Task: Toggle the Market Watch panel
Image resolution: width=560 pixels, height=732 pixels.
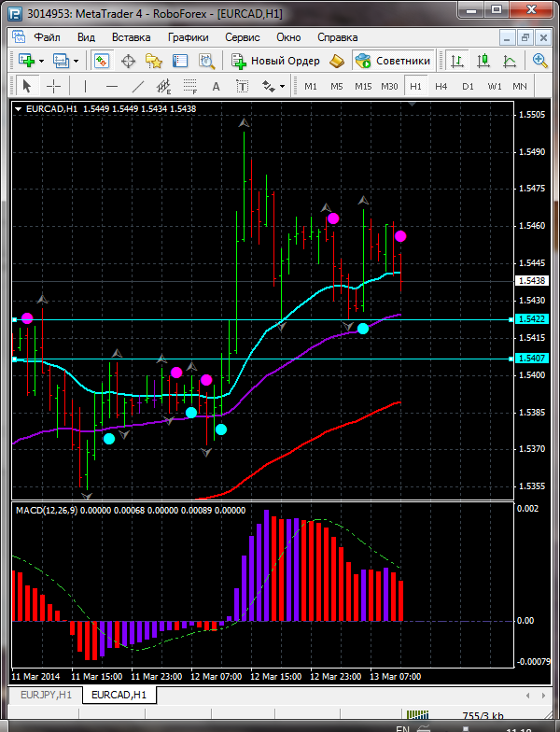Action: tap(101, 61)
